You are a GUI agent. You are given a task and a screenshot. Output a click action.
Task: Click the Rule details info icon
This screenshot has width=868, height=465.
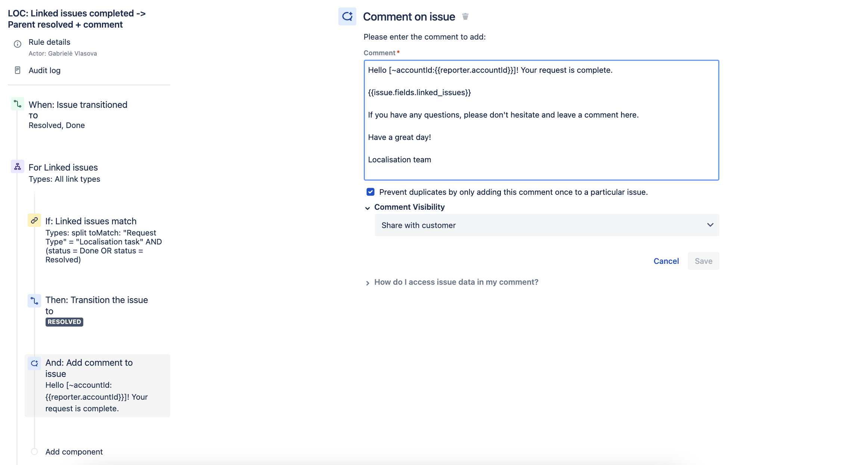click(18, 44)
